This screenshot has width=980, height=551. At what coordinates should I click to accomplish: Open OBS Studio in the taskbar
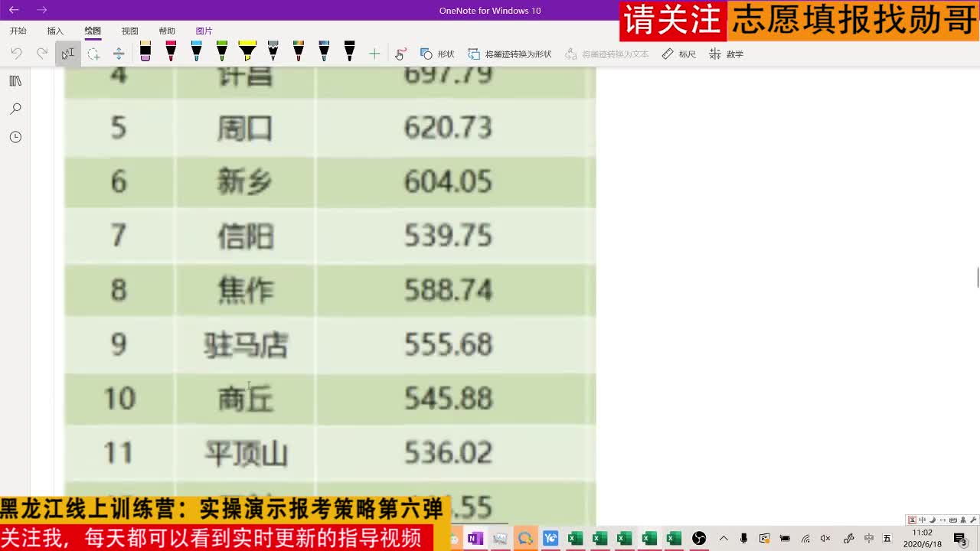[699, 539]
